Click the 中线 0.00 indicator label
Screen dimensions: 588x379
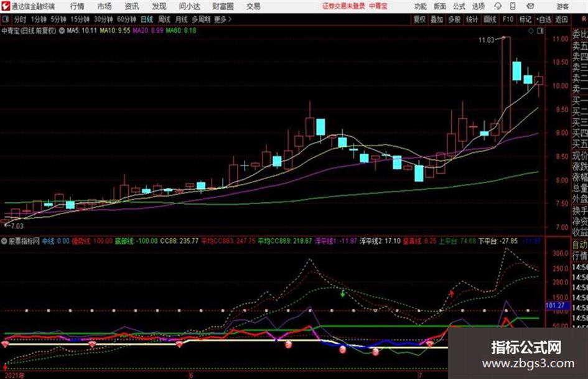coord(55,241)
